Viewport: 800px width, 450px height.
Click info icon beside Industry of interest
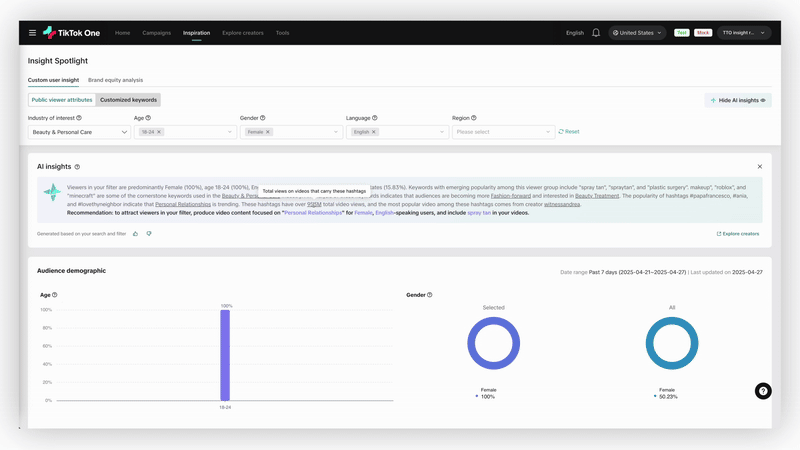[x=79, y=118]
